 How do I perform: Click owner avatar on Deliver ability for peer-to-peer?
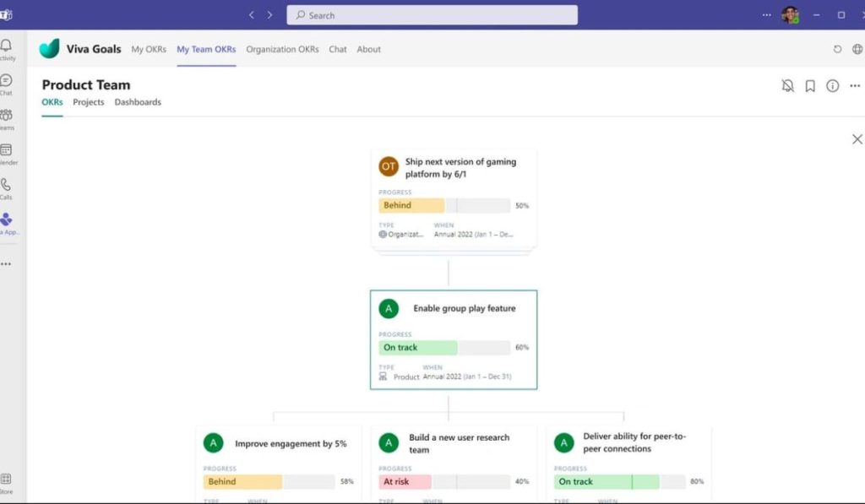coord(563,442)
